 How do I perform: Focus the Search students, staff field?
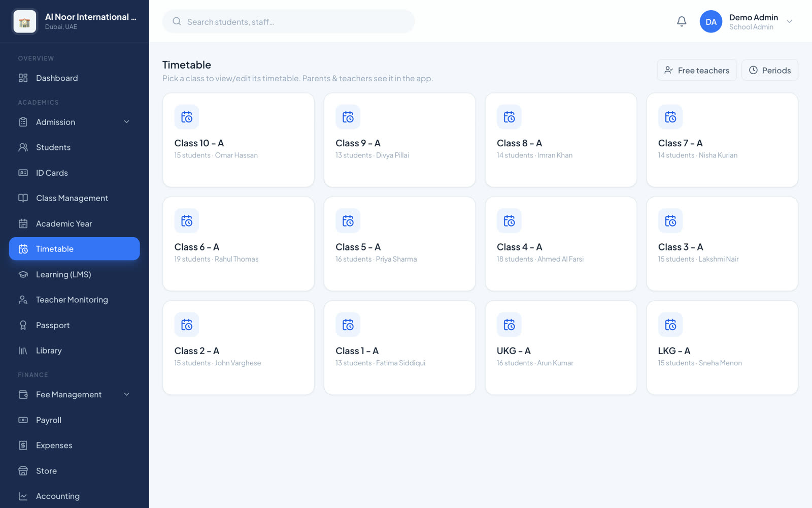pyautogui.click(x=289, y=22)
